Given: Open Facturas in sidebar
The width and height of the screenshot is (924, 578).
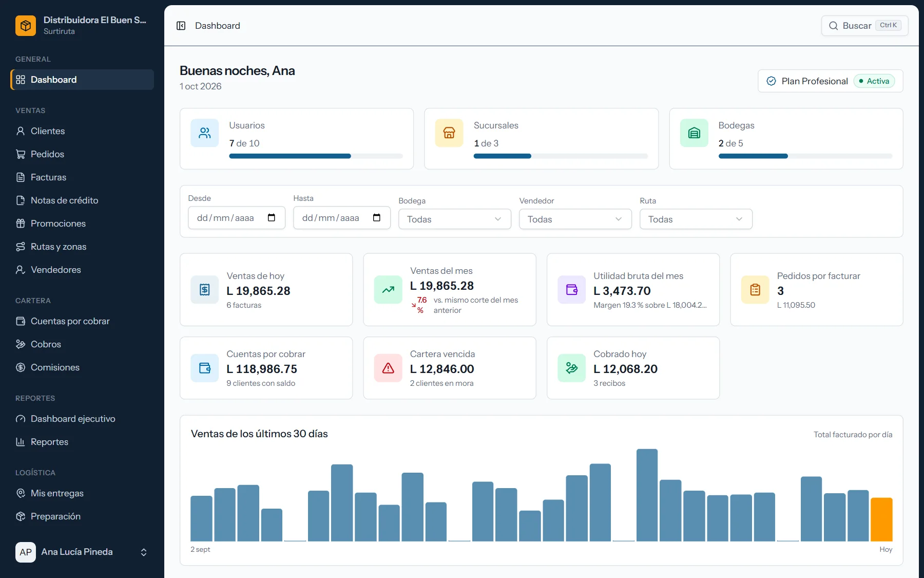Looking at the screenshot, I should click(x=82, y=177).
